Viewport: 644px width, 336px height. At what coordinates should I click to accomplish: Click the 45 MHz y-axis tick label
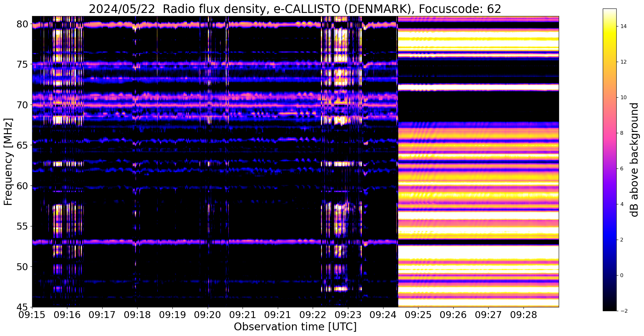[22, 307]
